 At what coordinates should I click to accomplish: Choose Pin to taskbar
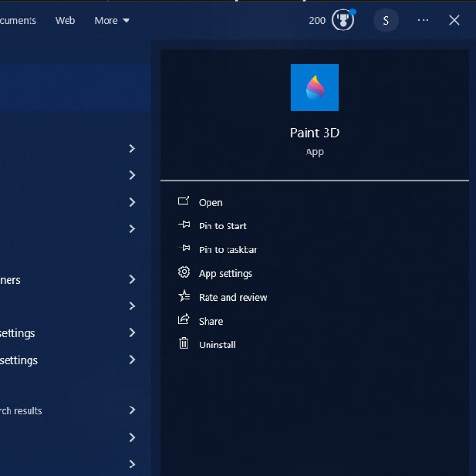228,249
